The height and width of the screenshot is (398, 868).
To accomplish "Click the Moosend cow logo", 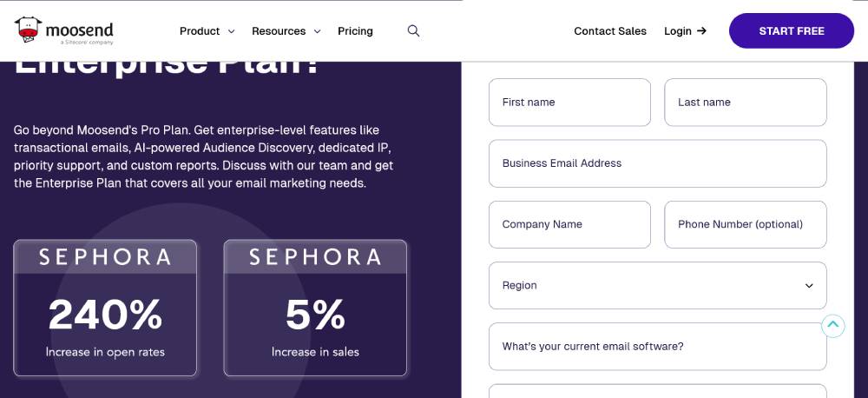I will point(30,30).
